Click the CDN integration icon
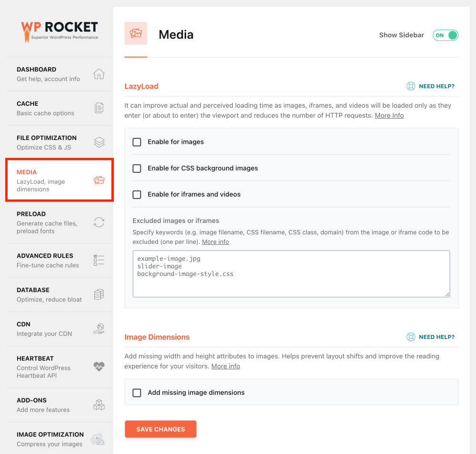 [99, 329]
